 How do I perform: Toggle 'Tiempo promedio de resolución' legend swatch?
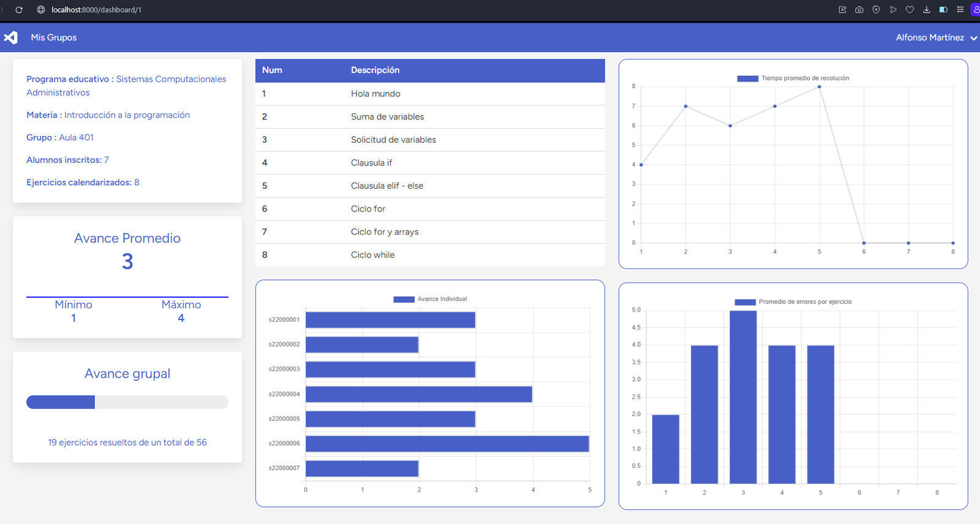(747, 78)
